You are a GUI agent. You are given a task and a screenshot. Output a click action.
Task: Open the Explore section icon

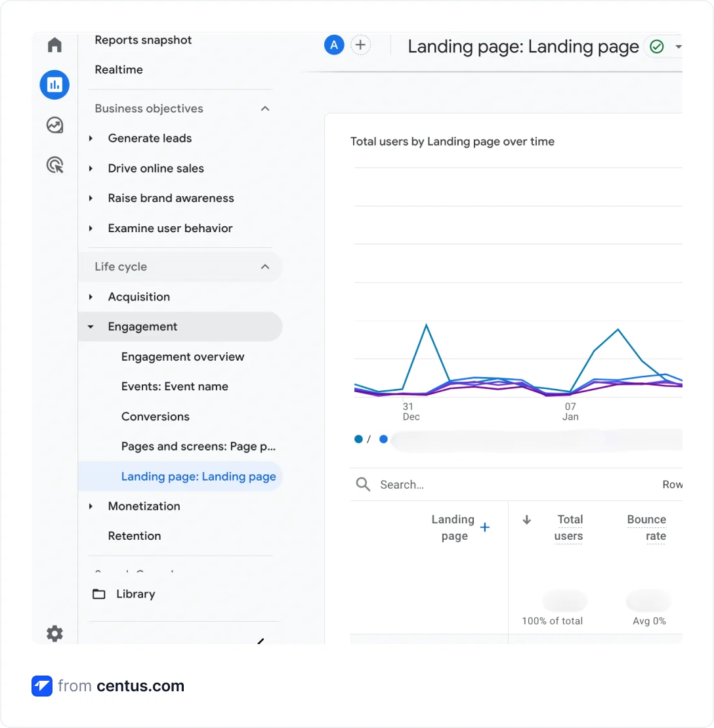pyautogui.click(x=54, y=125)
